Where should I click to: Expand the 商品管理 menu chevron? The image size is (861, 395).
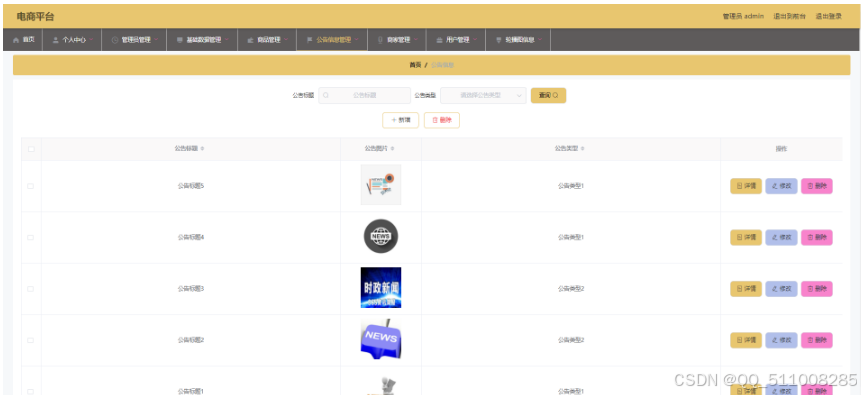coord(286,40)
